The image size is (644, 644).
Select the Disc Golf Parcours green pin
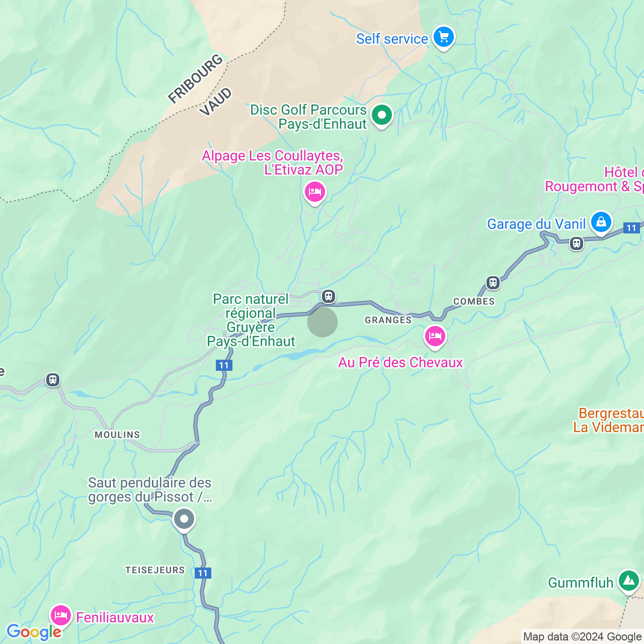[x=382, y=116]
